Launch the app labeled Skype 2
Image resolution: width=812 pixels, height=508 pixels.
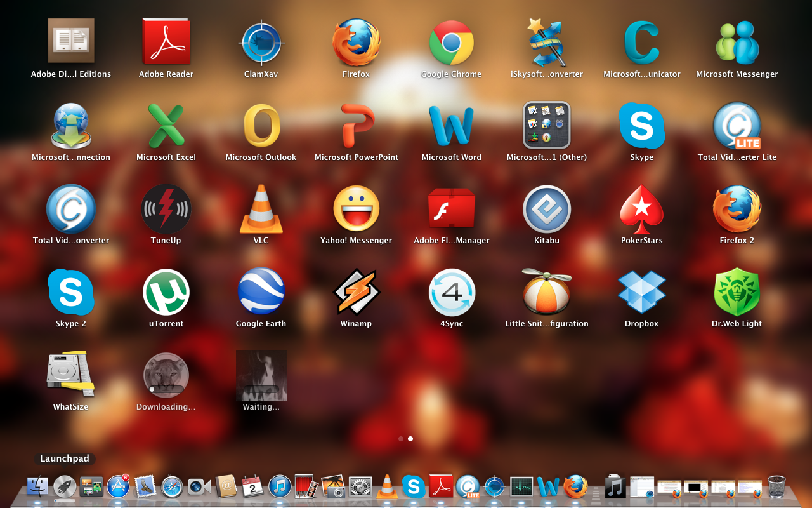click(71, 292)
